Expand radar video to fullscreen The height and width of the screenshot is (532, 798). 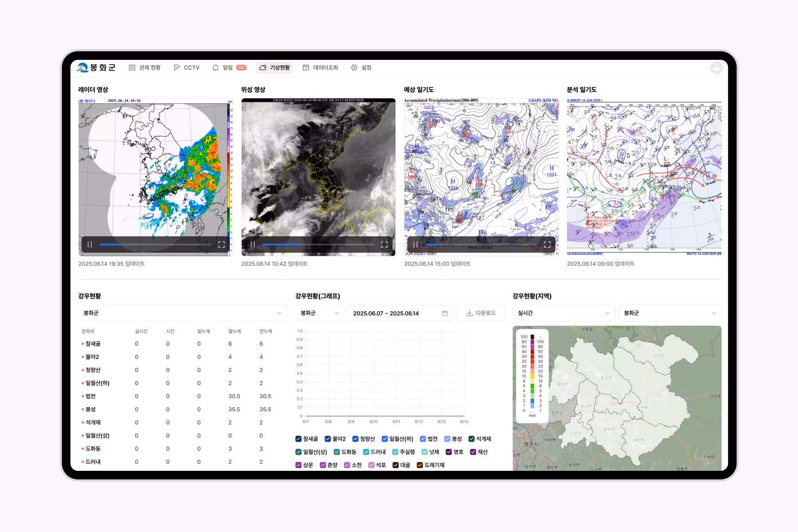click(221, 244)
